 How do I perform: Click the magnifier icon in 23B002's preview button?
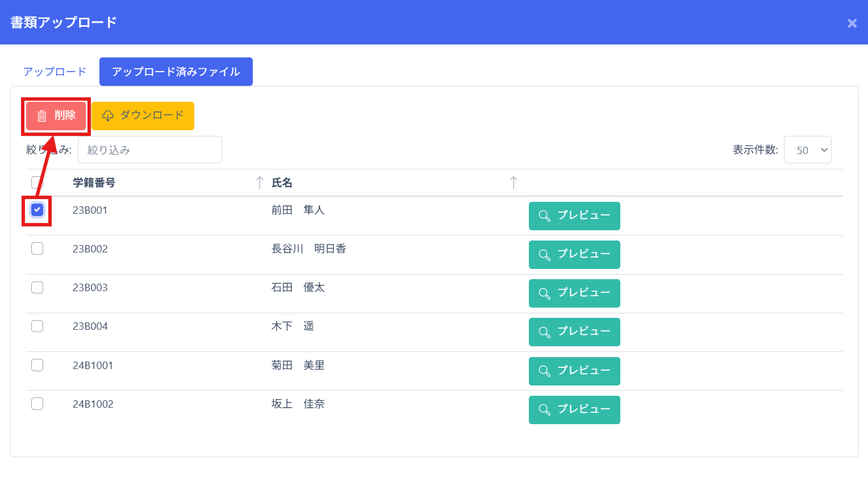(x=544, y=255)
